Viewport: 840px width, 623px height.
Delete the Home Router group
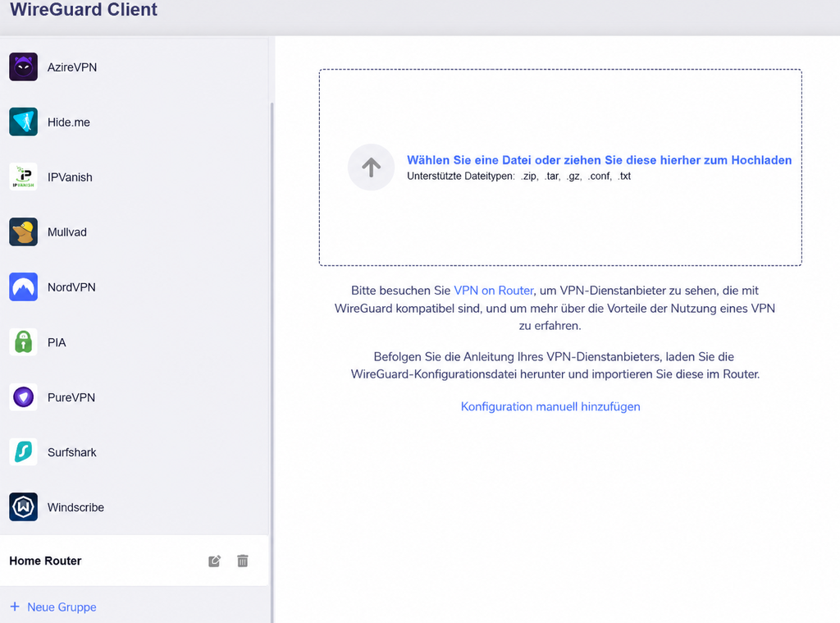point(243,561)
